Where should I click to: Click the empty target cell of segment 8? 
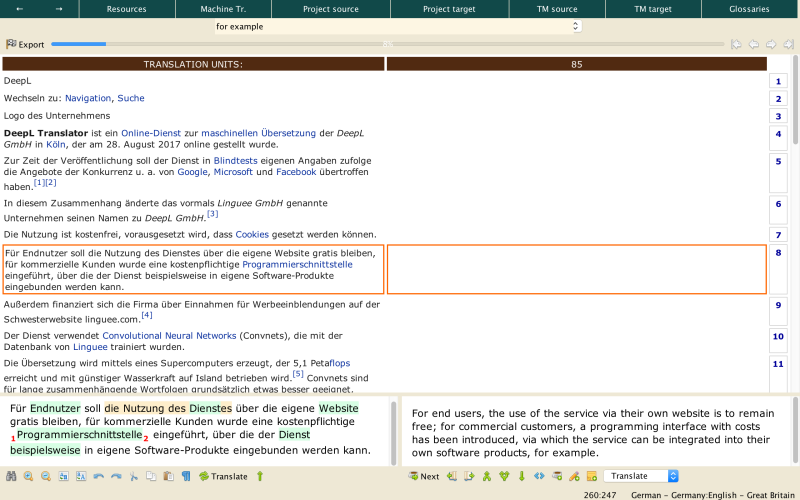pyautogui.click(x=577, y=269)
